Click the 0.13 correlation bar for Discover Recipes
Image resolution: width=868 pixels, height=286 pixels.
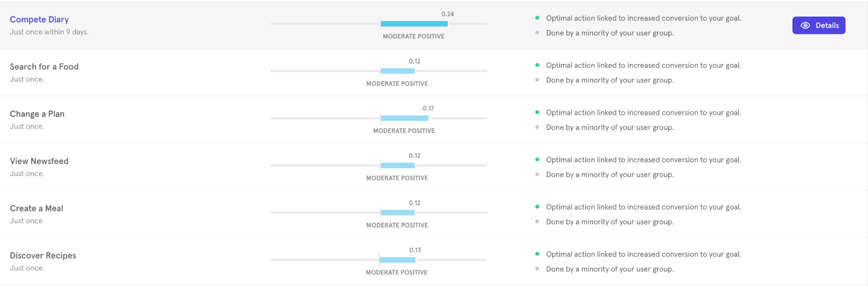[397, 260]
